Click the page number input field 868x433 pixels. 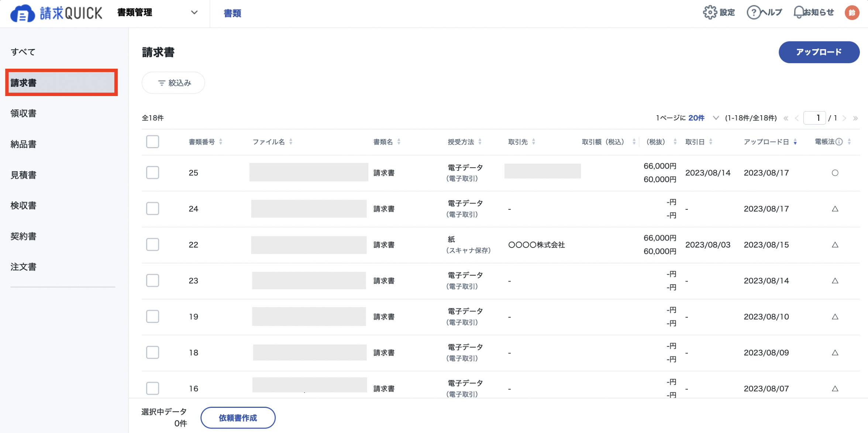(x=814, y=118)
